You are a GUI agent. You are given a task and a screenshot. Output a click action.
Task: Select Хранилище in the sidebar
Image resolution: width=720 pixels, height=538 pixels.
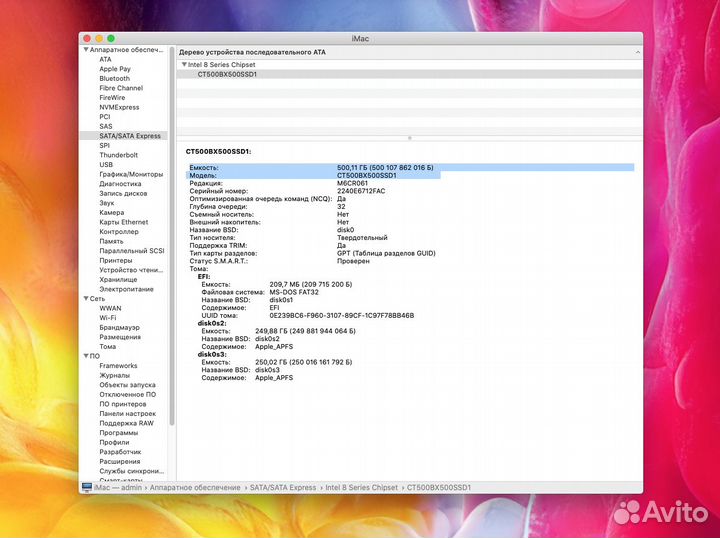point(118,280)
